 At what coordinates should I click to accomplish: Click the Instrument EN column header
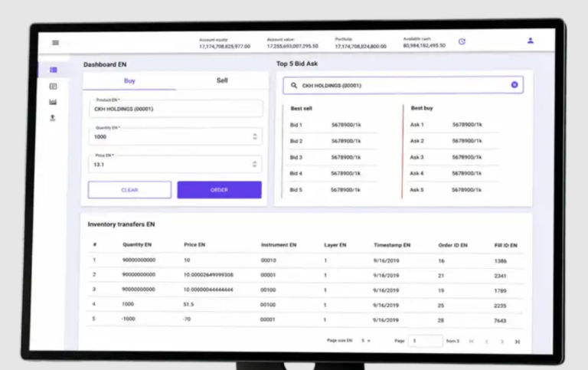279,245
